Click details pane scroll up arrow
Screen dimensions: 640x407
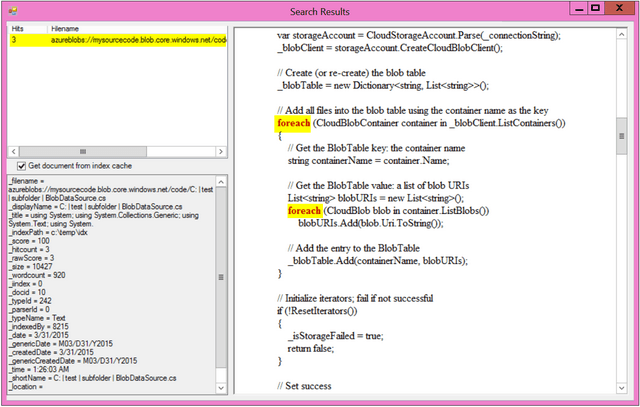[x=221, y=181]
